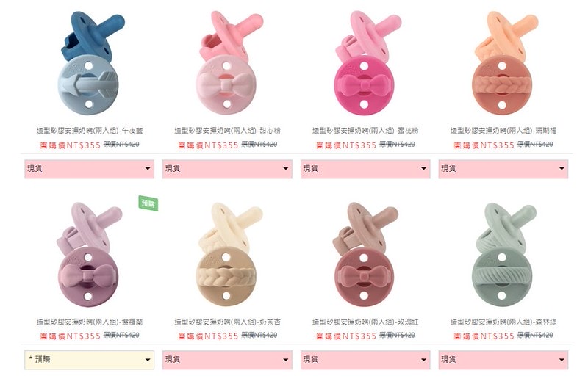
Task: Expand the 現貨 dropdown under 奶茶杏 pacifier
Action: coord(227,360)
